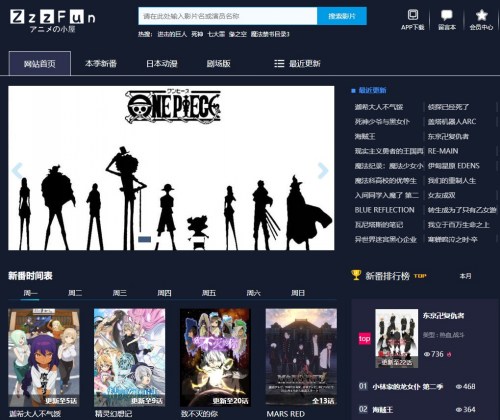Click the carousel indicator dot on the banner

(144, 239)
